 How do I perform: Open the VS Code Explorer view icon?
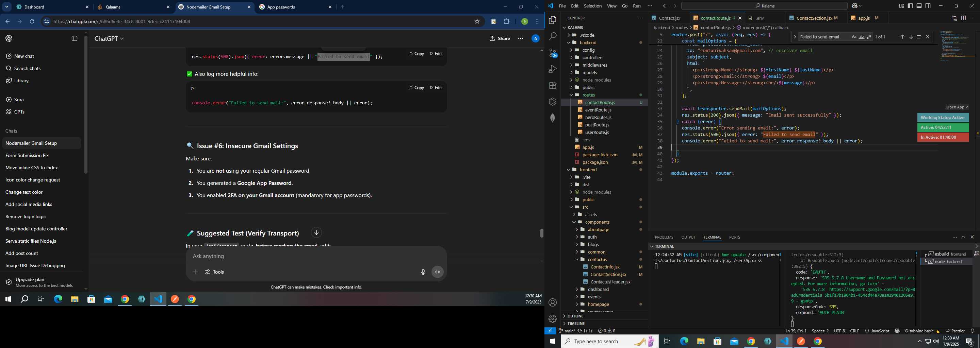[552, 20]
